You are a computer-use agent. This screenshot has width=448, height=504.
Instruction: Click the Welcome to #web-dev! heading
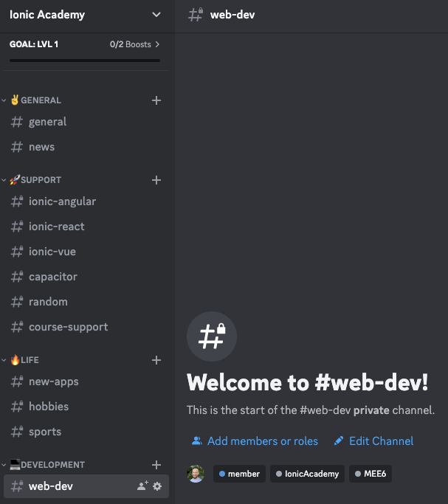point(308,382)
